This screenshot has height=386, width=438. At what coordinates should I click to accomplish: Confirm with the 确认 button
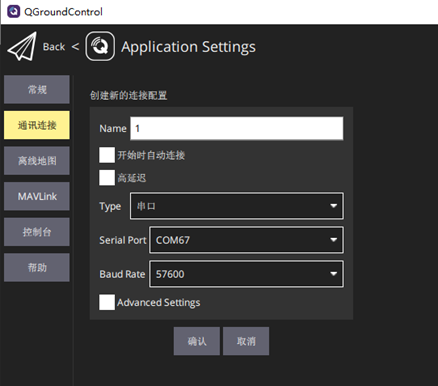197,341
